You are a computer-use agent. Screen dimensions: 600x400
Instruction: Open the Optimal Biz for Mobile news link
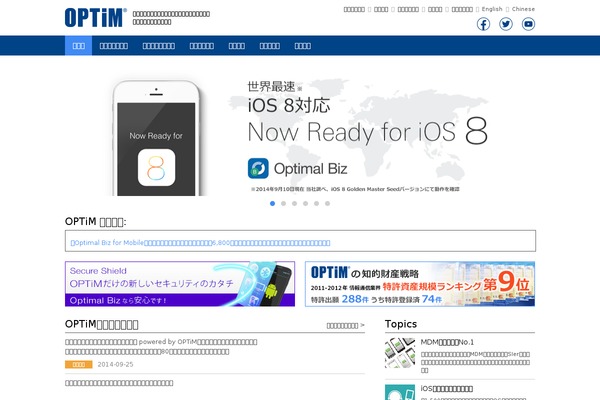[201, 243]
